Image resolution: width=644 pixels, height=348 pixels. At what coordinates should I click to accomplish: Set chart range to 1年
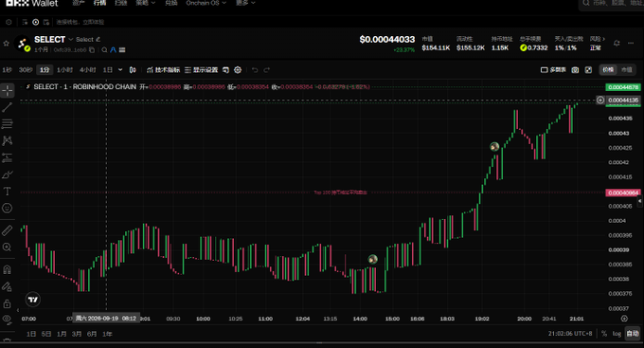pos(107,334)
